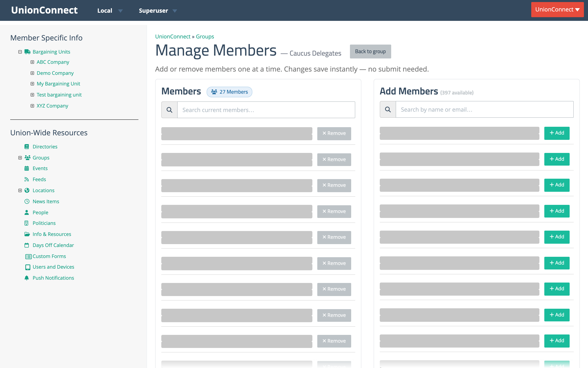The image size is (588, 368).
Task: Click the magnifier icon in Add Members search
Action: click(388, 110)
